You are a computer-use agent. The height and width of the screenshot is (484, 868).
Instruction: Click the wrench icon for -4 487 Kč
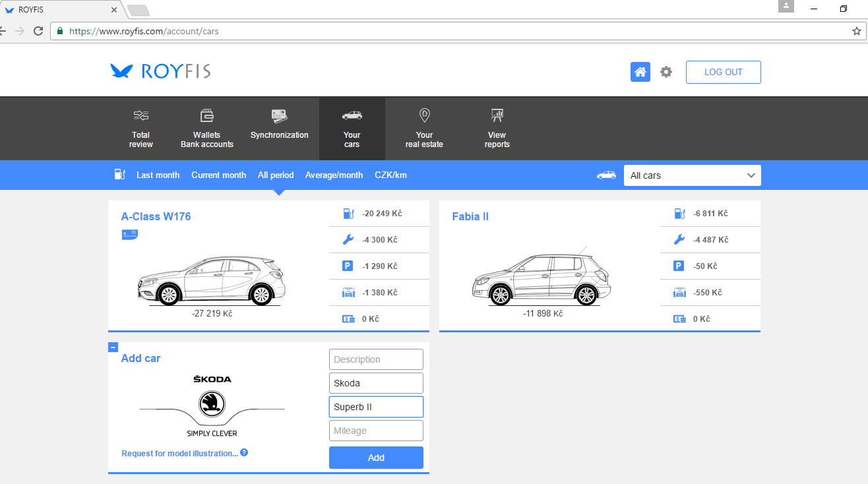(x=679, y=240)
